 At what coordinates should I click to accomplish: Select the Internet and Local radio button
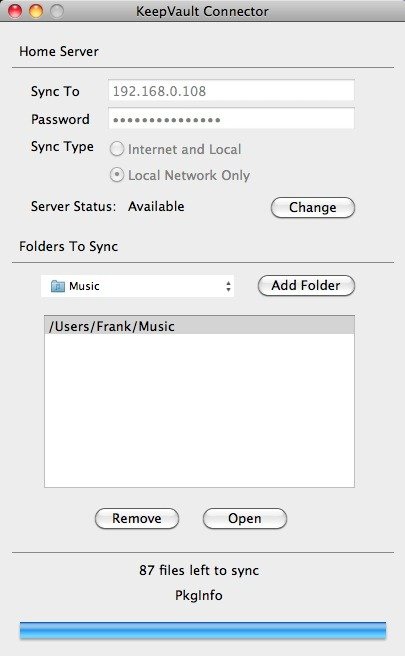(x=117, y=149)
